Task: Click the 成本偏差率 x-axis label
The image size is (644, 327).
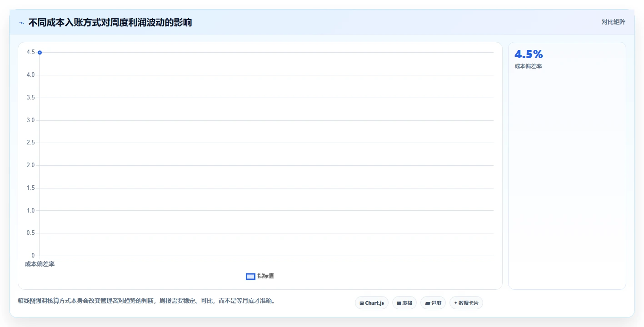Action: (40, 264)
